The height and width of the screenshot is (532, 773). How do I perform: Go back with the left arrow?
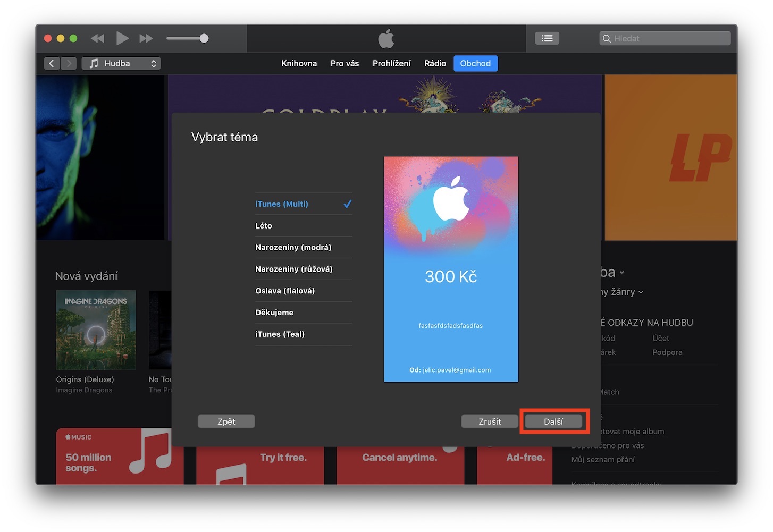(52, 63)
